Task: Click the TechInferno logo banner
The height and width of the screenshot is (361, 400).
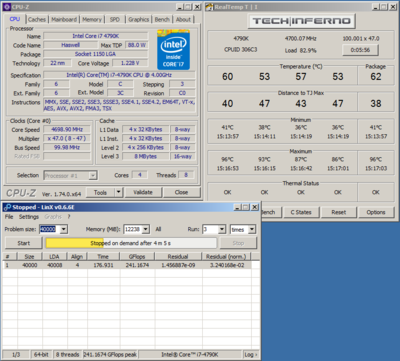Action: [x=302, y=21]
